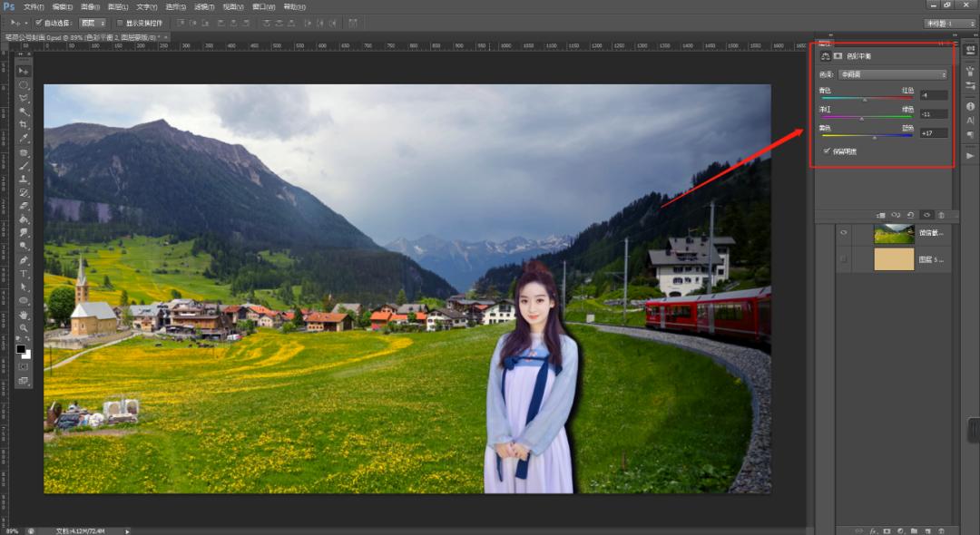Select the Clone Stamp tool
Viewport: 980px width, 535px height.
pyautogui.click(x=24, y=180)
